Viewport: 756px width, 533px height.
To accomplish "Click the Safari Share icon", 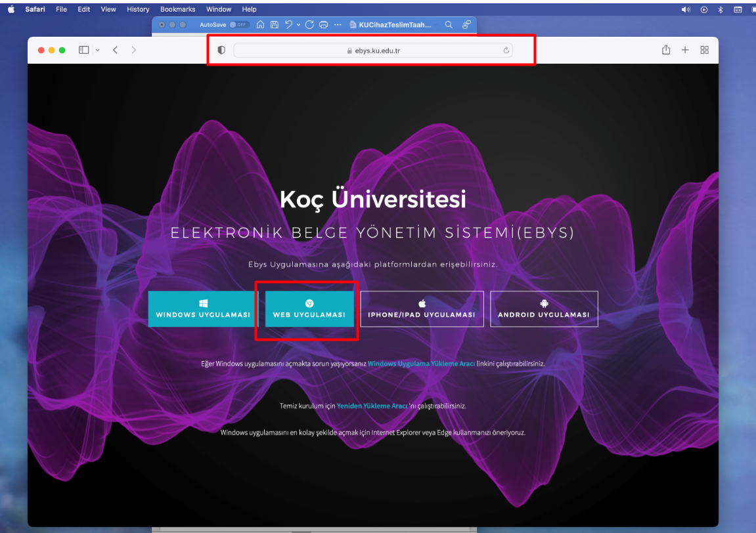I will (666, 50).
